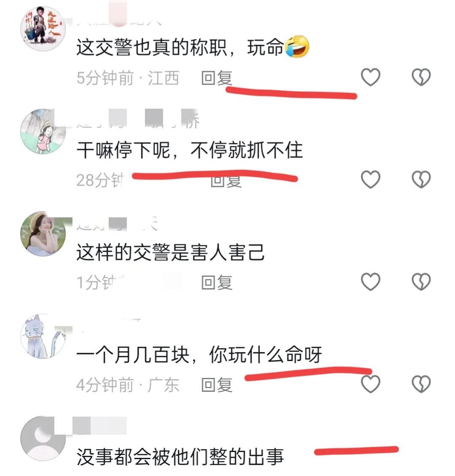Screen dimensions: 455x476
Task: Reply to the 1分钟 comment
Action: (x=217, y=282)
